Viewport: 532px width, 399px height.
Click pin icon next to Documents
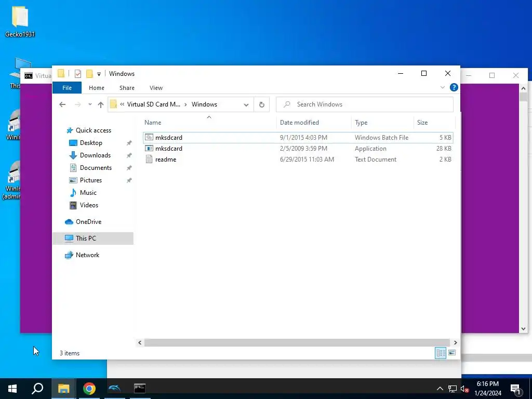coord(129,168)
